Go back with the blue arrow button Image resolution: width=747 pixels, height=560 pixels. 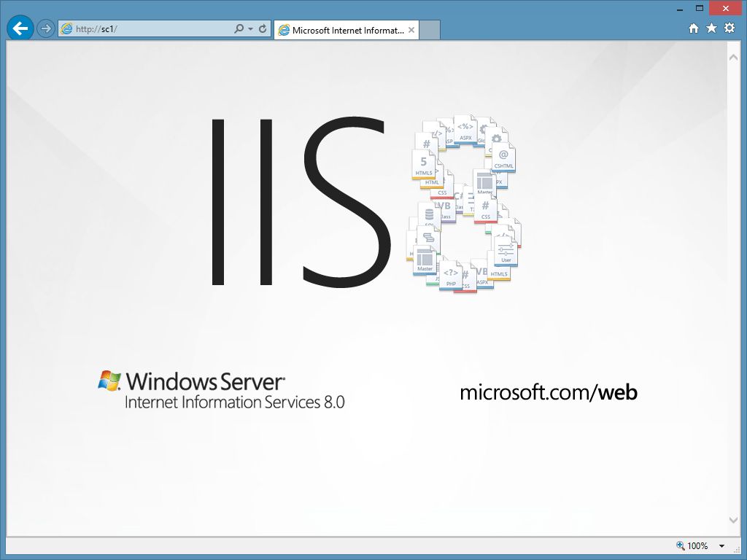20,28
